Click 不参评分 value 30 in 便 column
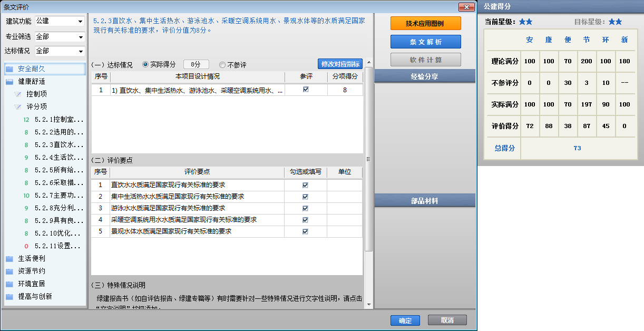 pos(568,83)
